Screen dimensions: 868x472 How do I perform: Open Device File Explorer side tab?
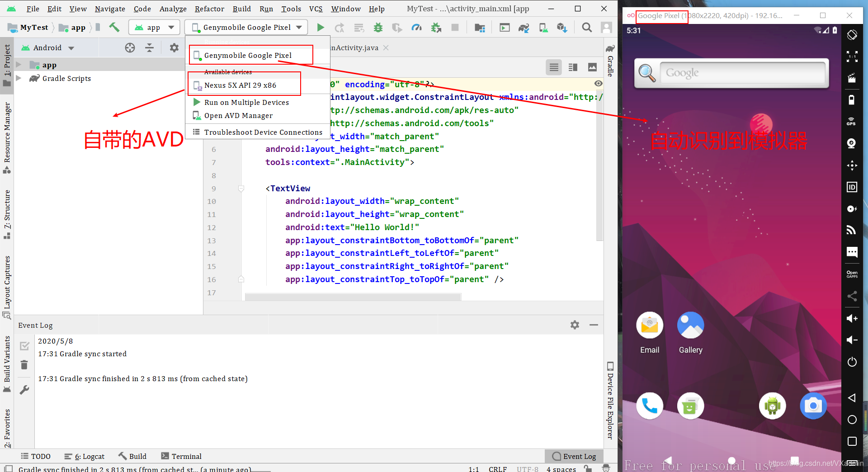[x=610, y=401]
